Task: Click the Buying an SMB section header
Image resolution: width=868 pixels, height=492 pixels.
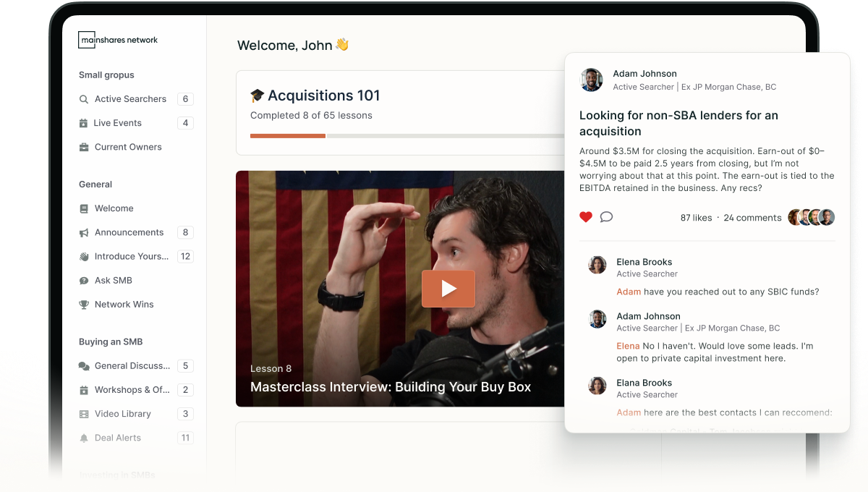Action: [111, 342]
